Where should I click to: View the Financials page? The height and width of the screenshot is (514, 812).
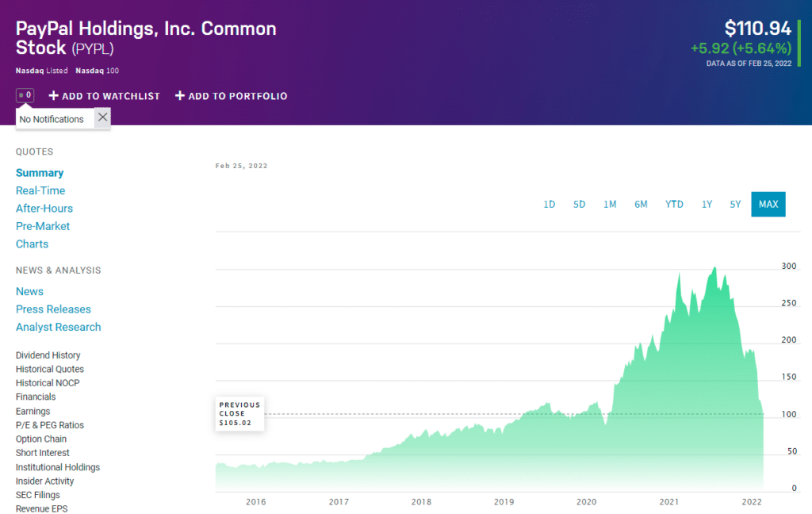35,397
